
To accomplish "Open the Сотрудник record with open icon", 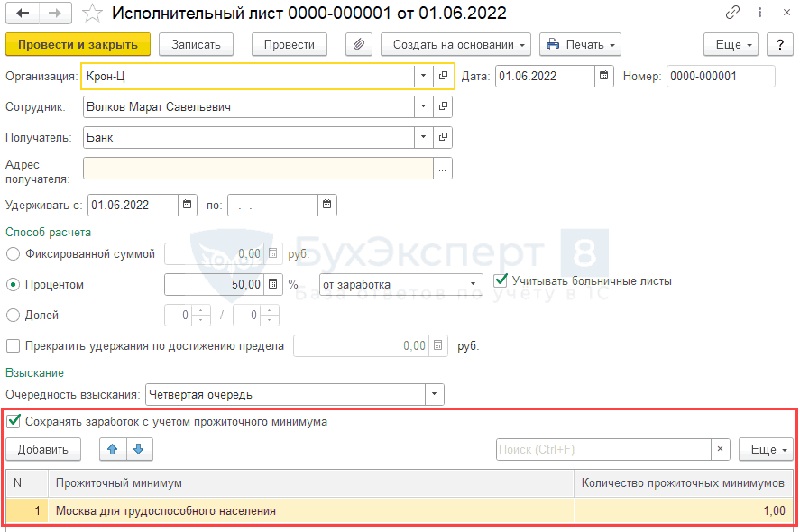I will click(443, 107).
